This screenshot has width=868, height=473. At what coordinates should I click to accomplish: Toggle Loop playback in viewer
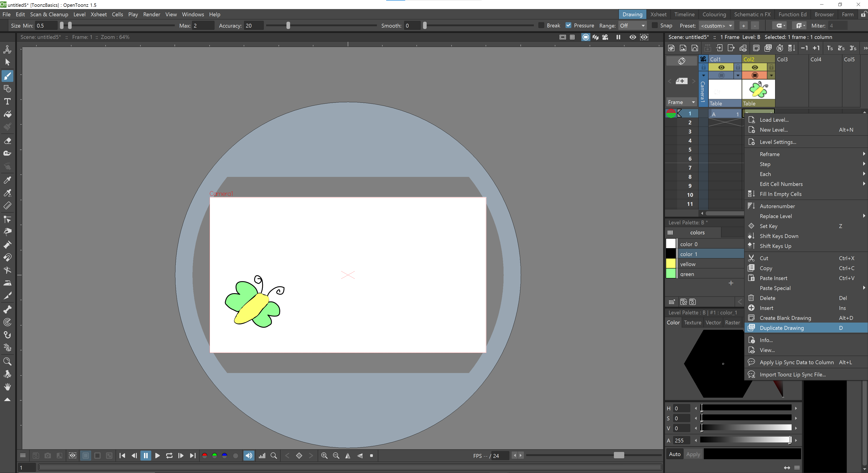169,456
